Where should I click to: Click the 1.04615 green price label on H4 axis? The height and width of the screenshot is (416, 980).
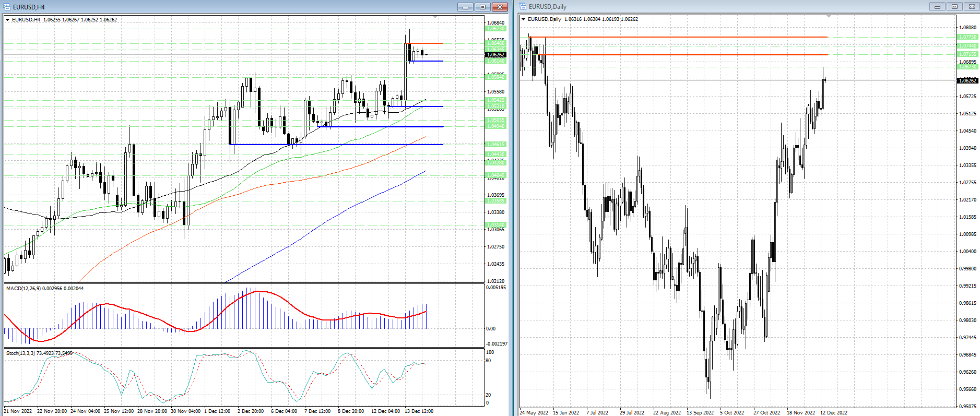(495, 145)
